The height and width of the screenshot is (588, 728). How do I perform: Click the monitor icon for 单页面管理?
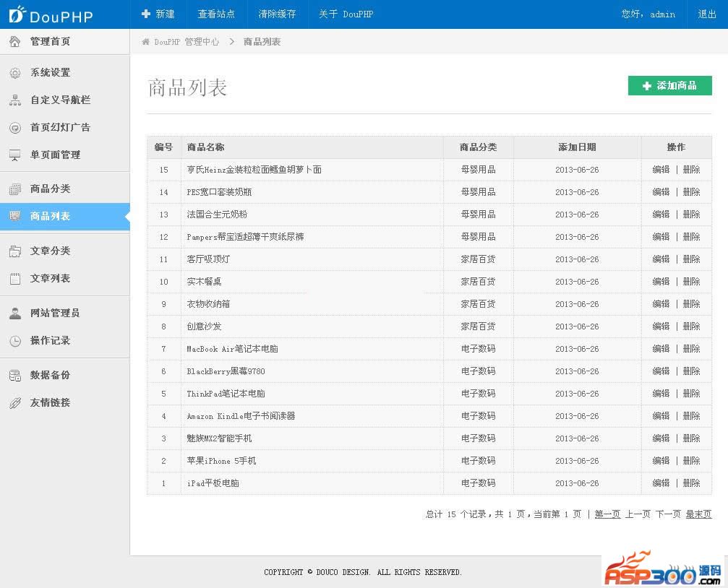[x=15, y=155]
